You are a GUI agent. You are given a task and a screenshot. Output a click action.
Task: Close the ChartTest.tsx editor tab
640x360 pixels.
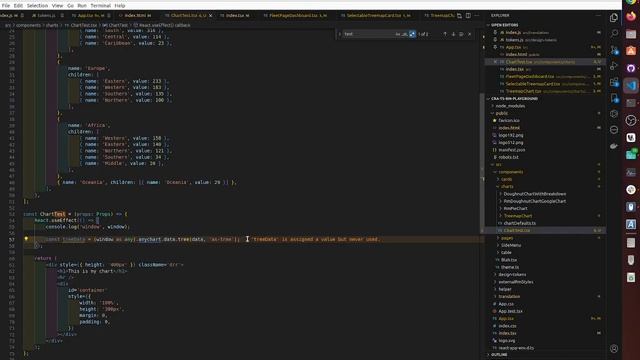211,16
